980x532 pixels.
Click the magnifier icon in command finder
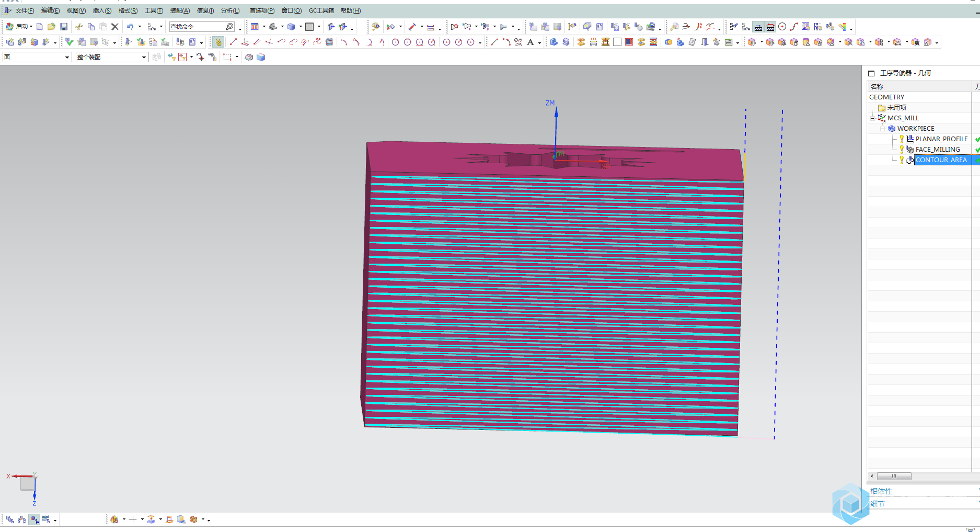click(229, 27)
